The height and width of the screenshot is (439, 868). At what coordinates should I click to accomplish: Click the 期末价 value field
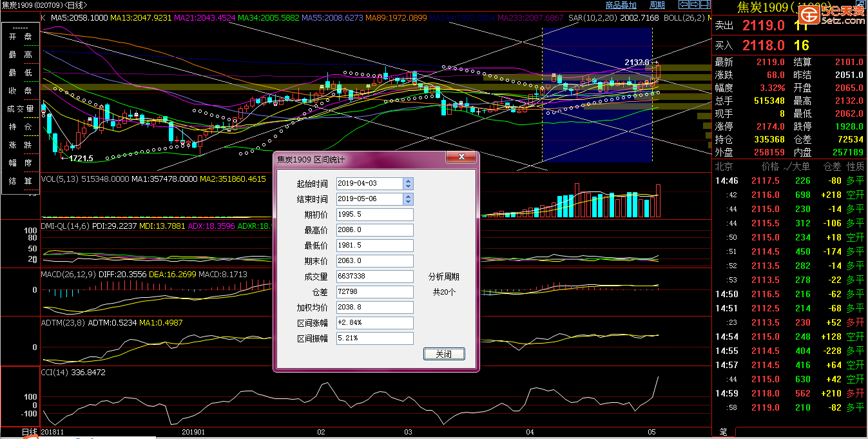374,261
